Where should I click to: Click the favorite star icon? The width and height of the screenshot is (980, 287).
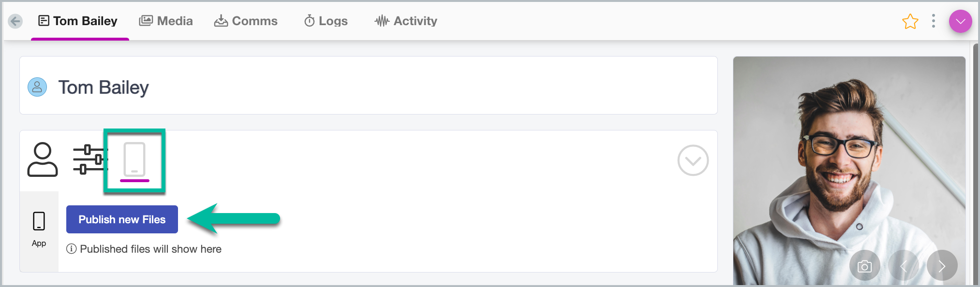pyautogui.click(x=910, y=21)
